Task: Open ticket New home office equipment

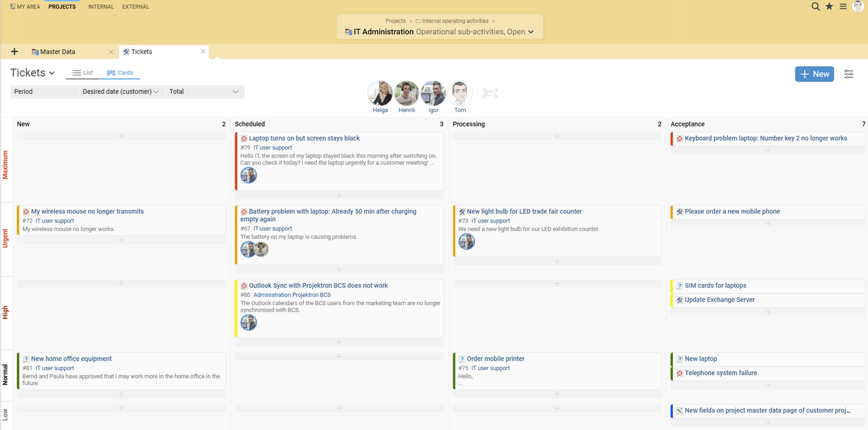Action: click(71, 359)
